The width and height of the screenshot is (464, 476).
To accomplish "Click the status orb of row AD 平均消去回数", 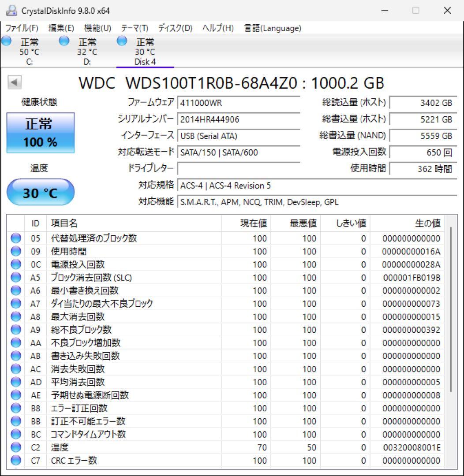I will pyautogui.click(x=16, y=382).
